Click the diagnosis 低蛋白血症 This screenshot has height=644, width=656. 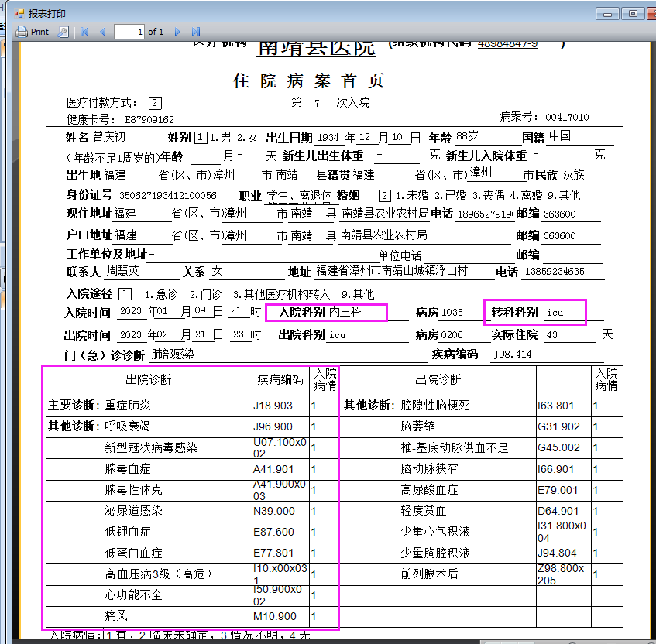(x=133, y=553)
